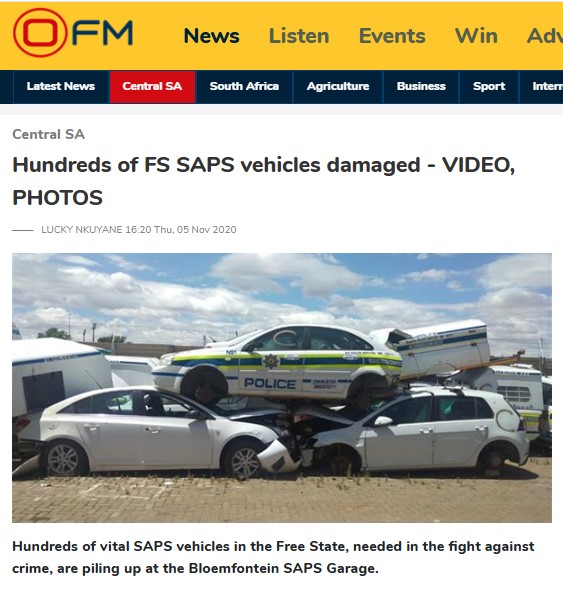563x597 pixels.
Task: Switch to the Sport tab
Action: point(489,86)
